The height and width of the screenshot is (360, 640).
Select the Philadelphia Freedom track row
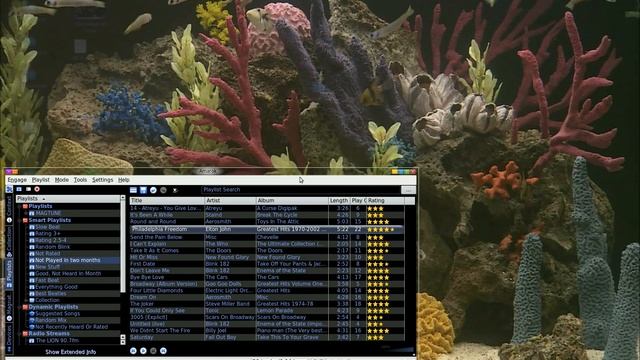coord(267,229)
